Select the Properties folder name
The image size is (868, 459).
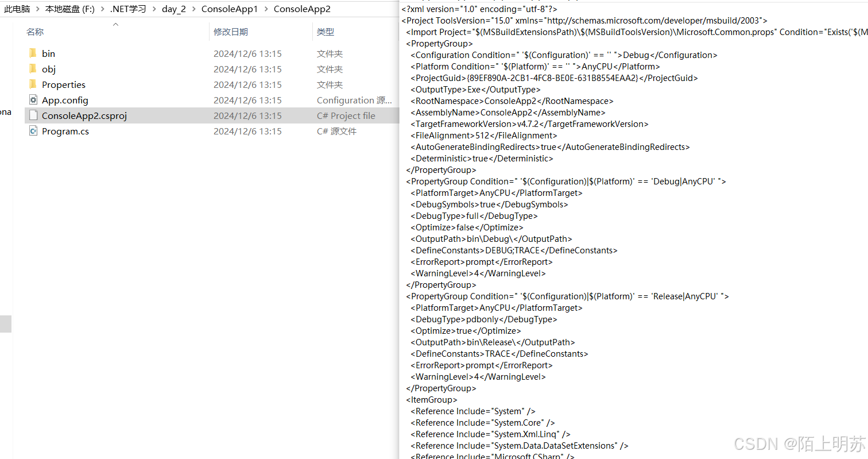click(x=64, y=84)
